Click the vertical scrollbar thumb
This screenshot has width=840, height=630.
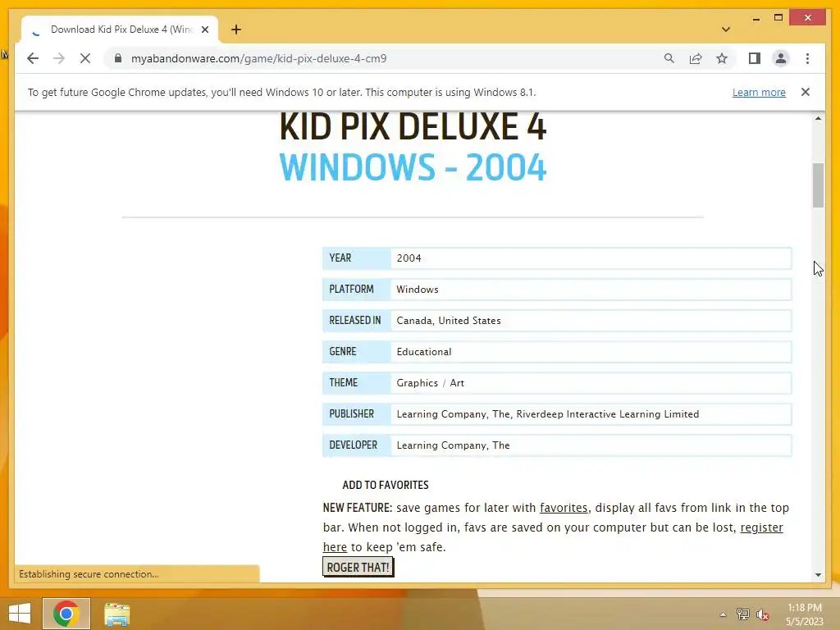[818, 185]
